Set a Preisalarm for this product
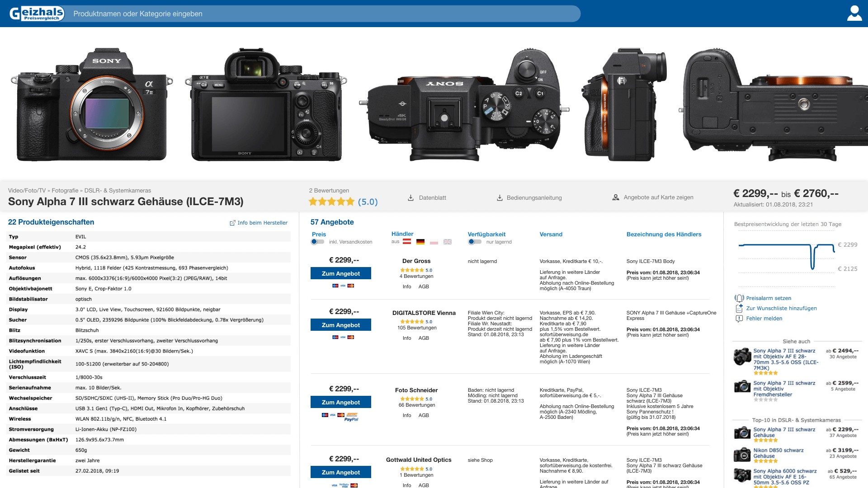 click(x=768, y=298)
